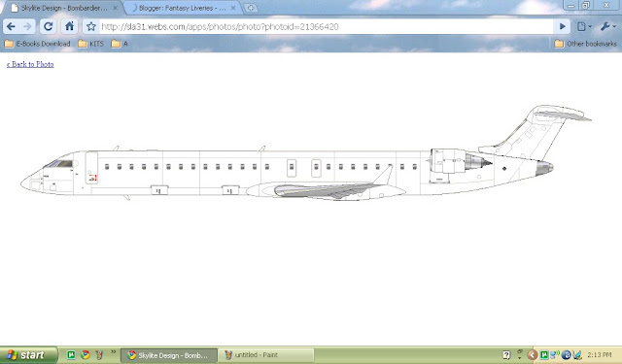
Task: Click the help question mark taskbar icon
Action: 506,355
